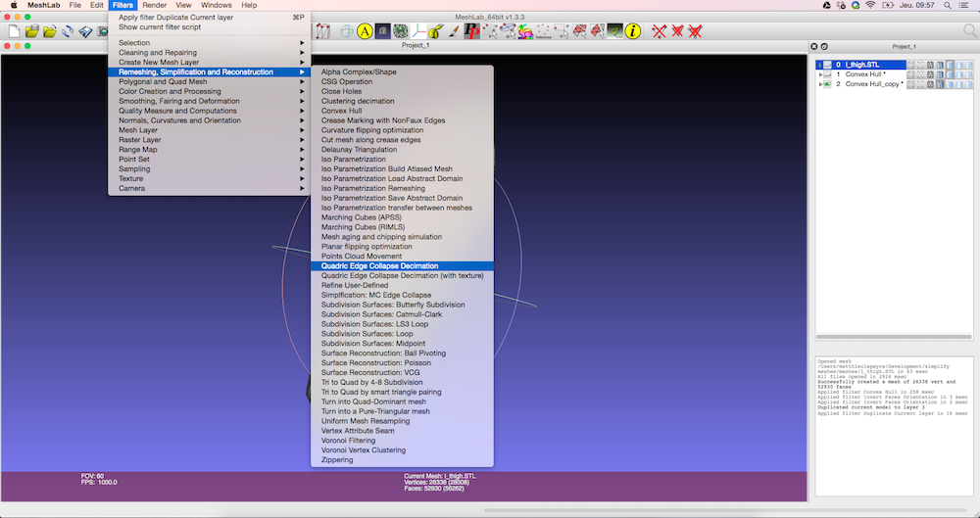The width and height of the screenshot is (980, 518).
Task: Toggle the highlighted blue column icon on l_thigh.STL row
Action: (x=950, y=65)
